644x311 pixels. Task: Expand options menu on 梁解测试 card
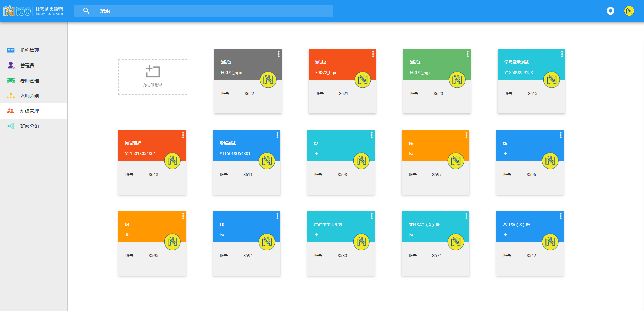point(277,135)
